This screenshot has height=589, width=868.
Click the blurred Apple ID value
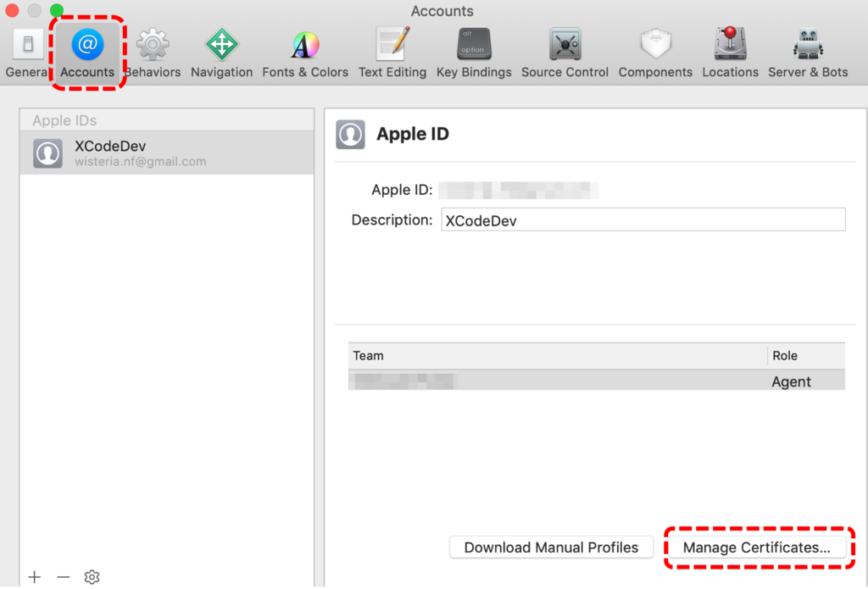pos(518,190)
